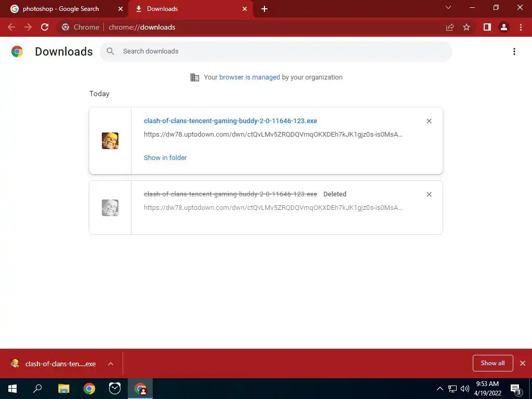Open the profile avatar menu
The width and height of the screenshot is (532, 399).
tap(504, 27)
